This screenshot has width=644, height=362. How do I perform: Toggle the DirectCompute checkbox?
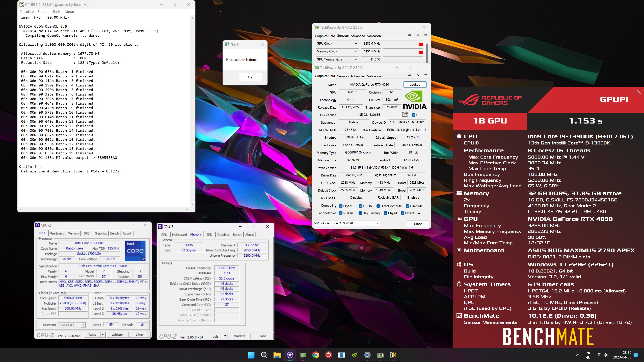click(x=378, y=206)
